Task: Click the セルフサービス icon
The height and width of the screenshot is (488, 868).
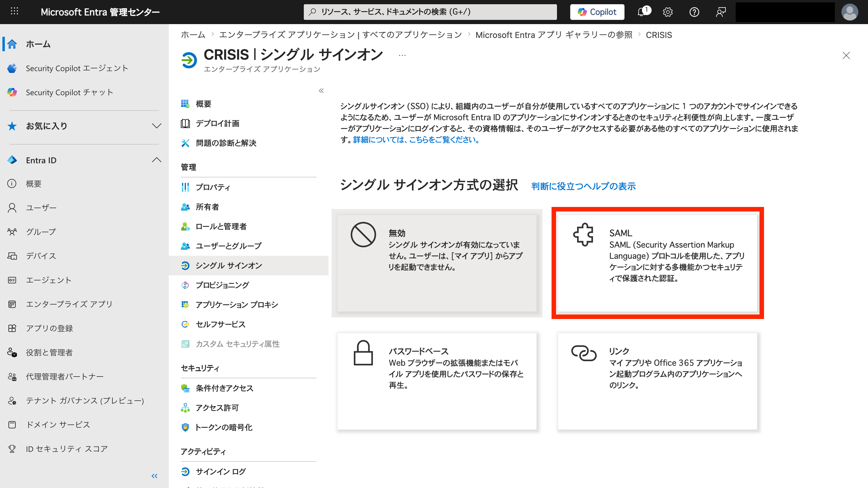Action: click(x=185, y=324)
